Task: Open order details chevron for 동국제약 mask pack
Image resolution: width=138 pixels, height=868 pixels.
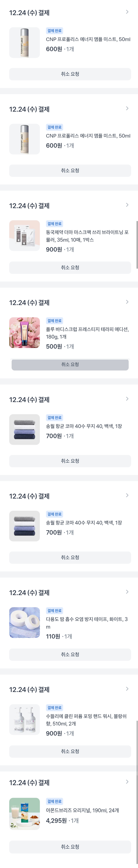Action: (127, 205)
